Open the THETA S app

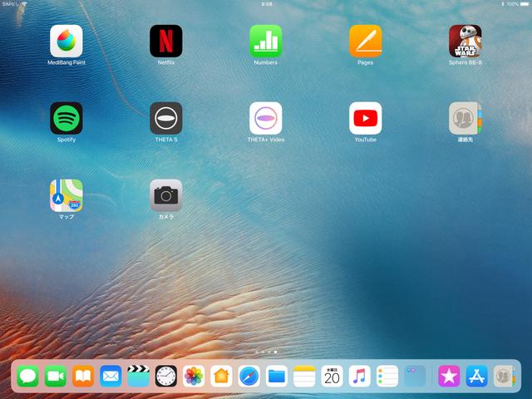[x=166, y=118]
